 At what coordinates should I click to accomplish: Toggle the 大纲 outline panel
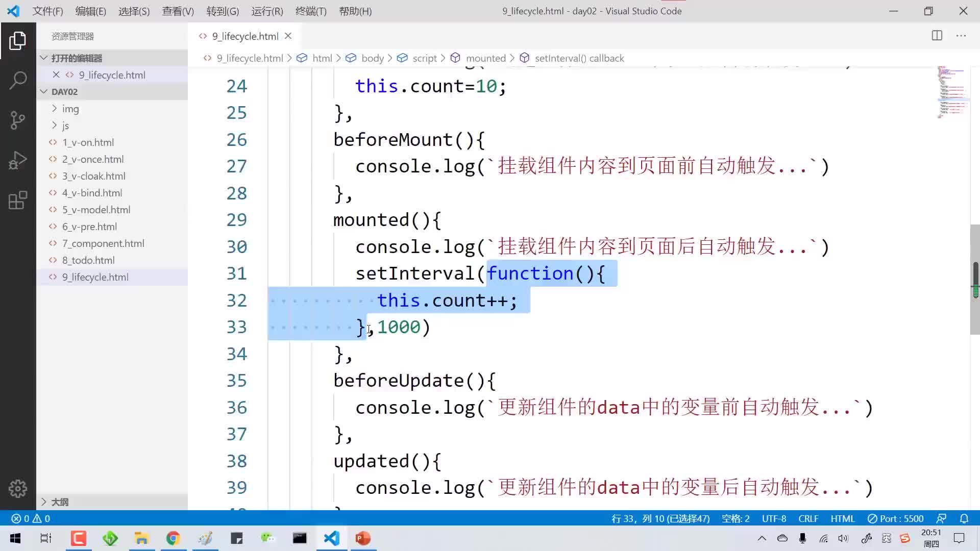coord(43,501)
